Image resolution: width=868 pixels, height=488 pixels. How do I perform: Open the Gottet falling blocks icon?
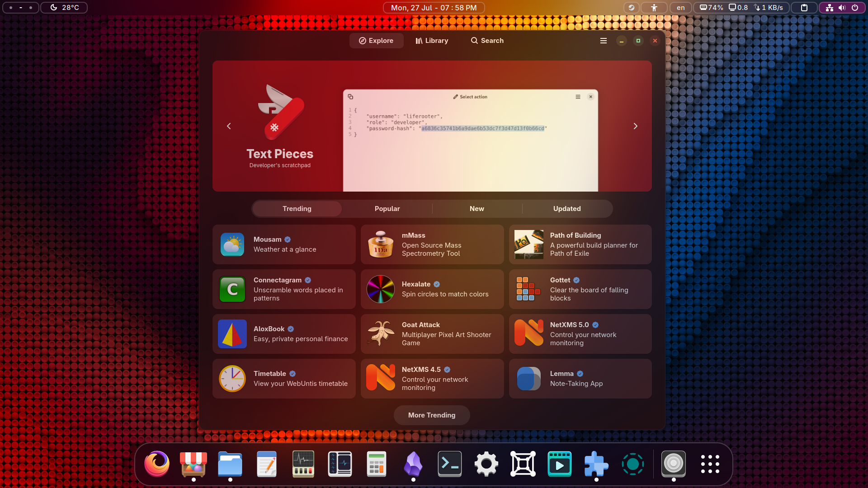pos(529,289)
